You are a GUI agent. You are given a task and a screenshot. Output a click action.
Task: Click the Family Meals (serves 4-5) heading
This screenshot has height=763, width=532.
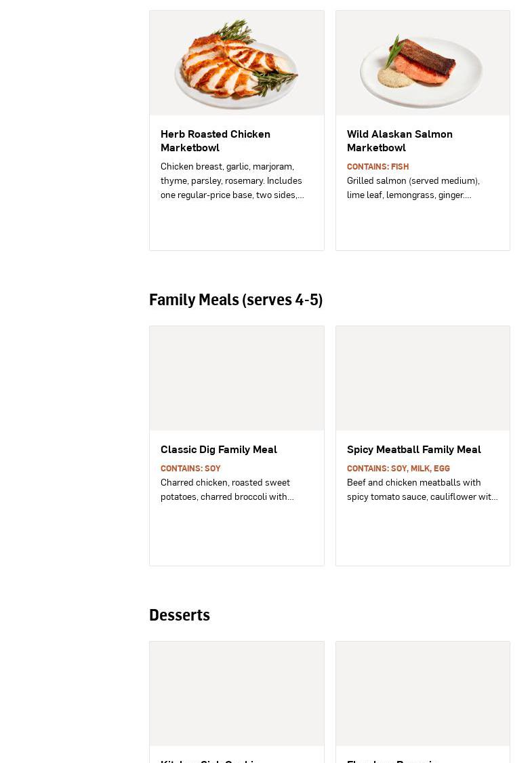[x=235, y=300]
